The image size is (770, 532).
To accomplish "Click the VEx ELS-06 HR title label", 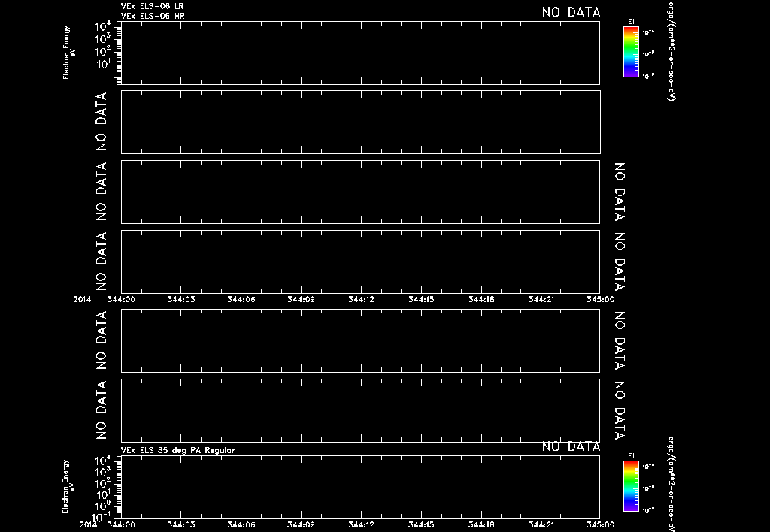I will [153, 17].
